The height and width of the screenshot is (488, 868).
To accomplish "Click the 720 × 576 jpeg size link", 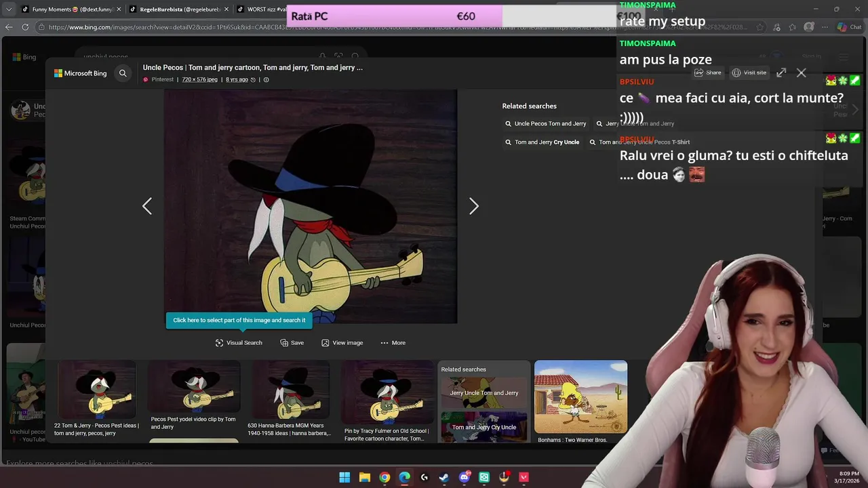I will pyautogui.click(x=199, y=79).
